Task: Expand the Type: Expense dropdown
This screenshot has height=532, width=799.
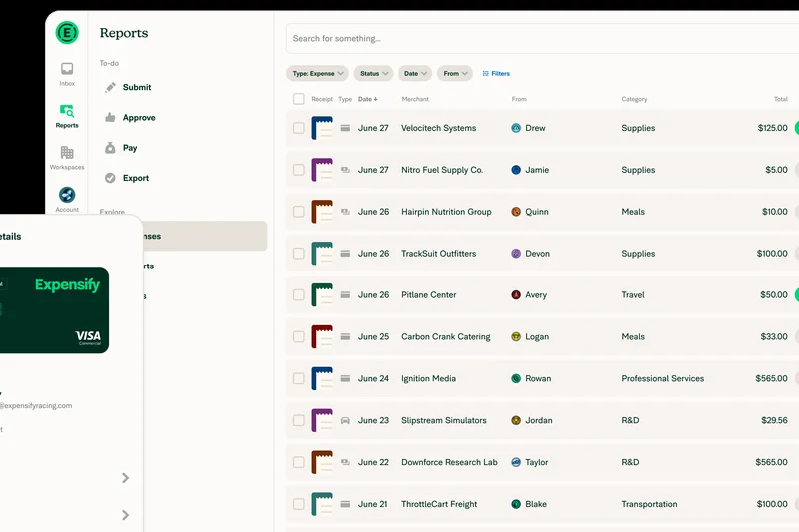Action: tap(317, 73)
